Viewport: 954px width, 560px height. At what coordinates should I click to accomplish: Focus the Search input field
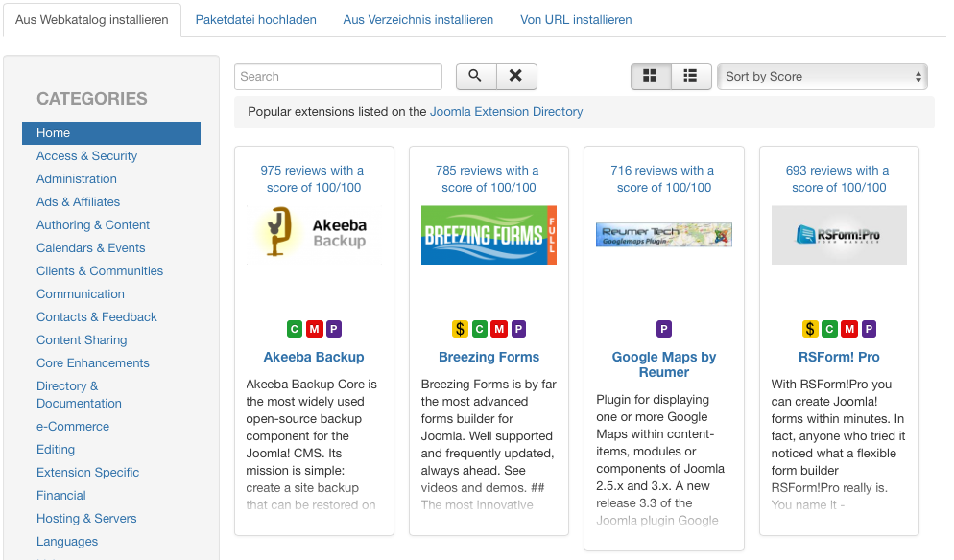tap(338, 77)
